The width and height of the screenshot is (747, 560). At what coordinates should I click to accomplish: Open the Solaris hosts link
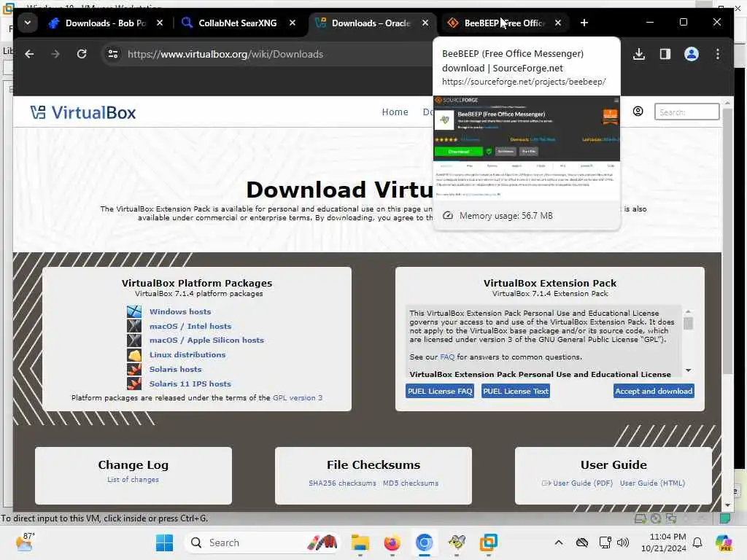point(175,369)
